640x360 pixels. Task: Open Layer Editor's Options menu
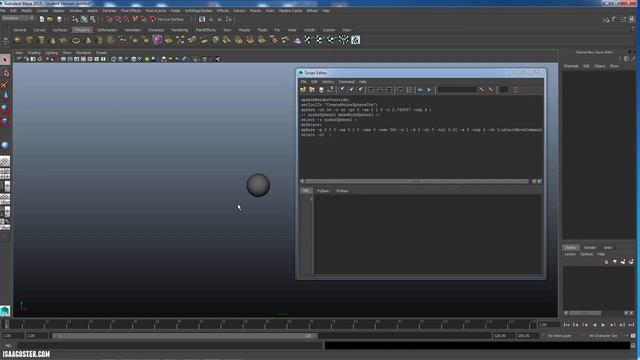click(586, 254)
